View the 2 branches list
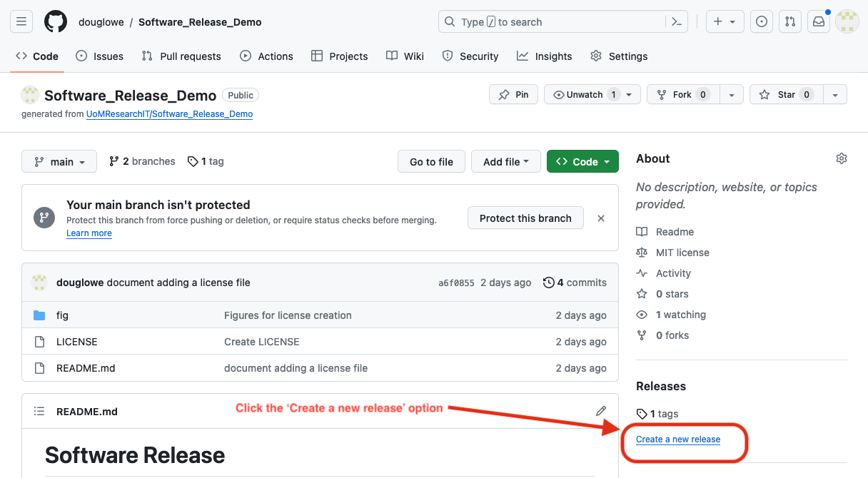The height and width of the screenshot is (478, 868). (142, 162)
